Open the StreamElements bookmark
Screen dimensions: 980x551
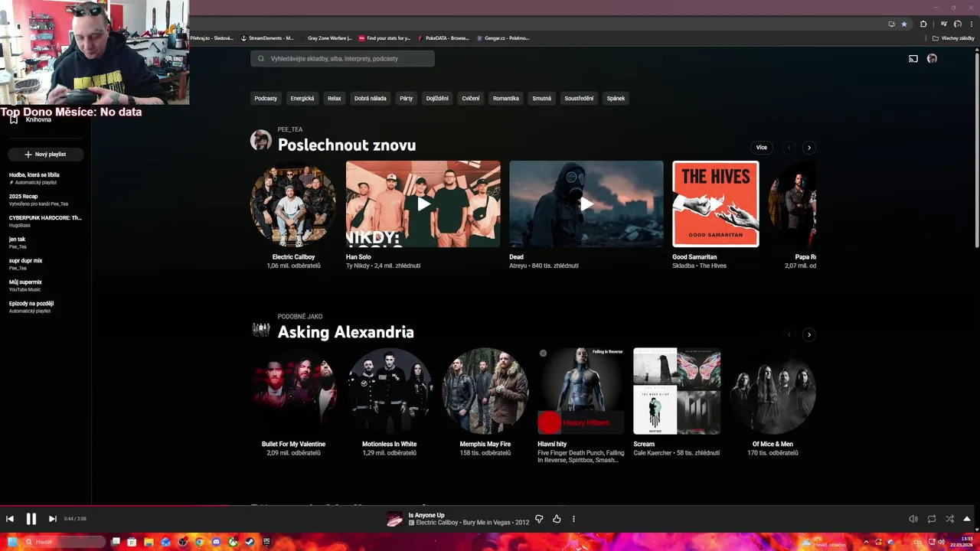(267, 38)
